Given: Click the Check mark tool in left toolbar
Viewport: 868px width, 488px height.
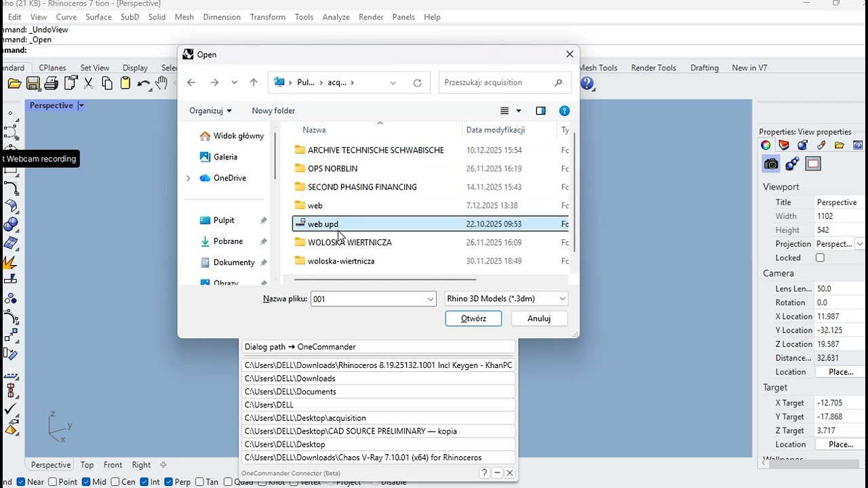Looking at the screenshot, I should (11, 409).
